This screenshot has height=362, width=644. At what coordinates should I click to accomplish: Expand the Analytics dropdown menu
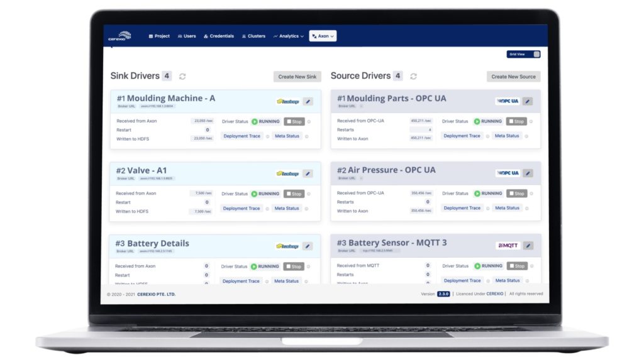289,36
